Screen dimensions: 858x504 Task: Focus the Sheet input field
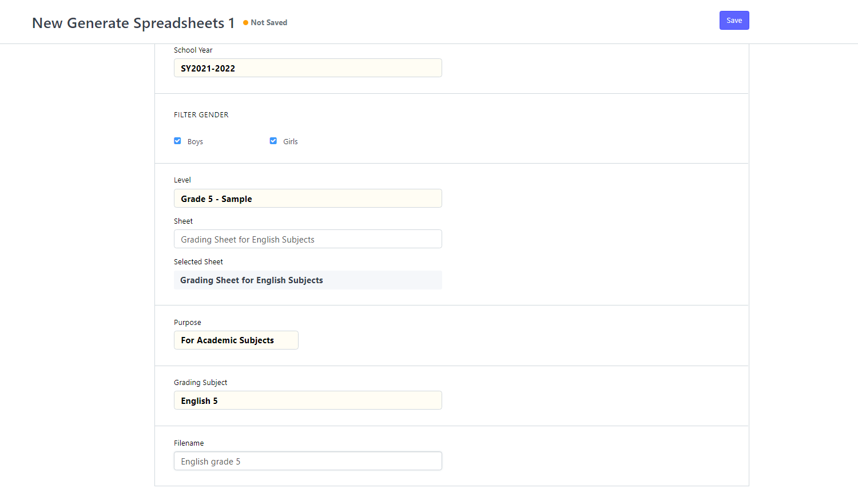click(x=308, y=239)
